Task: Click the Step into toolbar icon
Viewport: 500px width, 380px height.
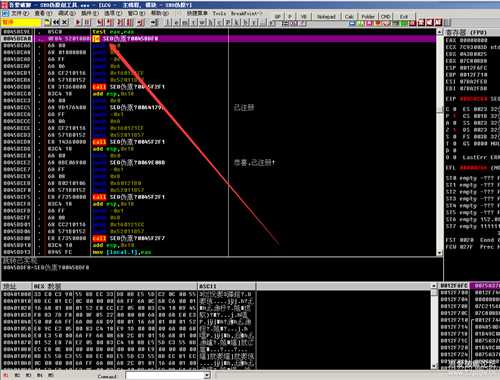Action: pos(100,22)
